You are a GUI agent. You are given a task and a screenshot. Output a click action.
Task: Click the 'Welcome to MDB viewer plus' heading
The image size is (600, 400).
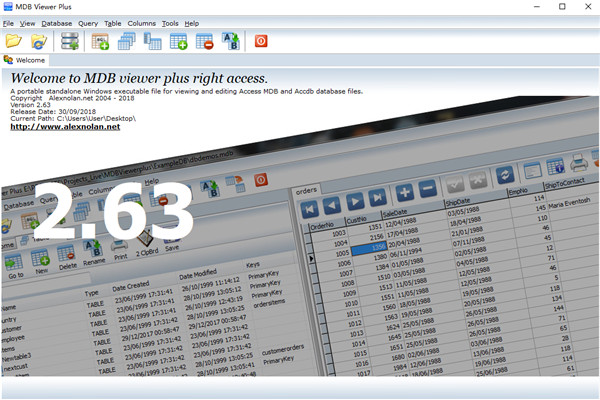139,78
